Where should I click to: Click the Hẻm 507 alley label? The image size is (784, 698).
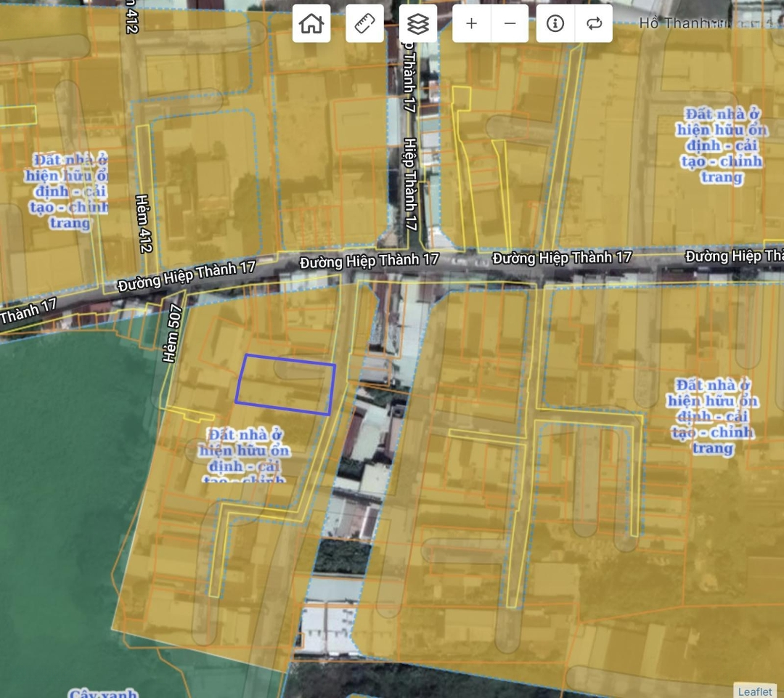click(x=171, y=333)
